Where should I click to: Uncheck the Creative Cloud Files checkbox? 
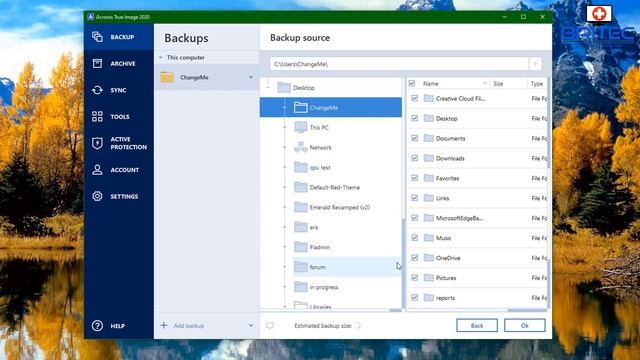415,98
